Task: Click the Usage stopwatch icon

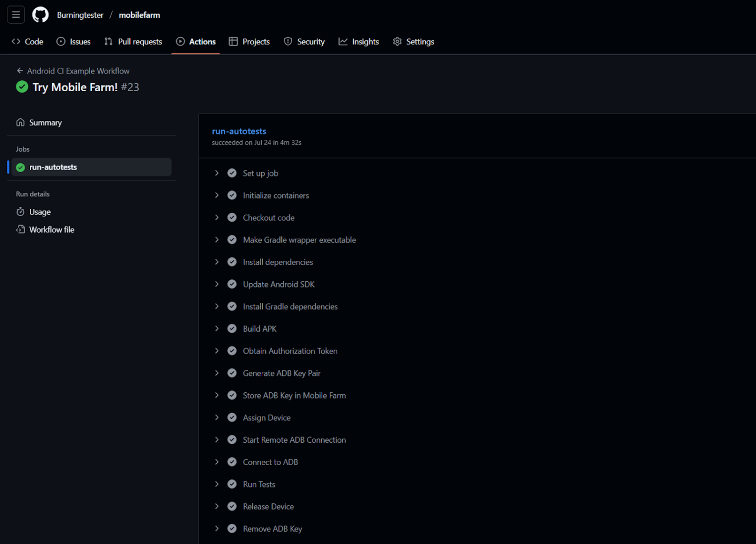Action: [20, 212]
